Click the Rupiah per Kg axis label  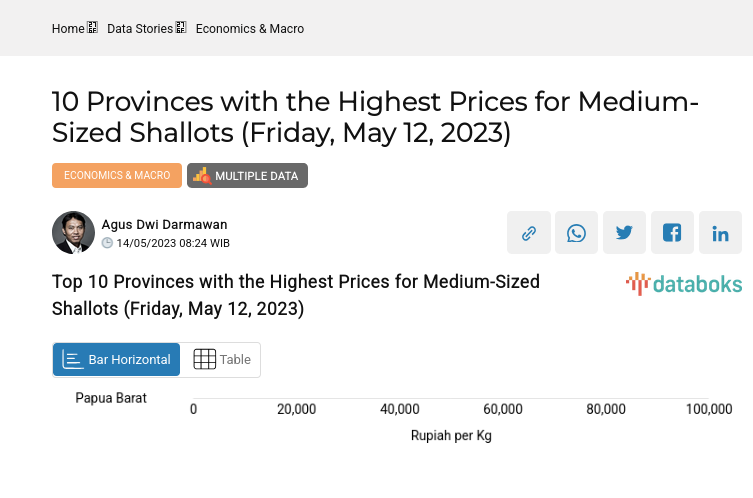pos(451,436)
